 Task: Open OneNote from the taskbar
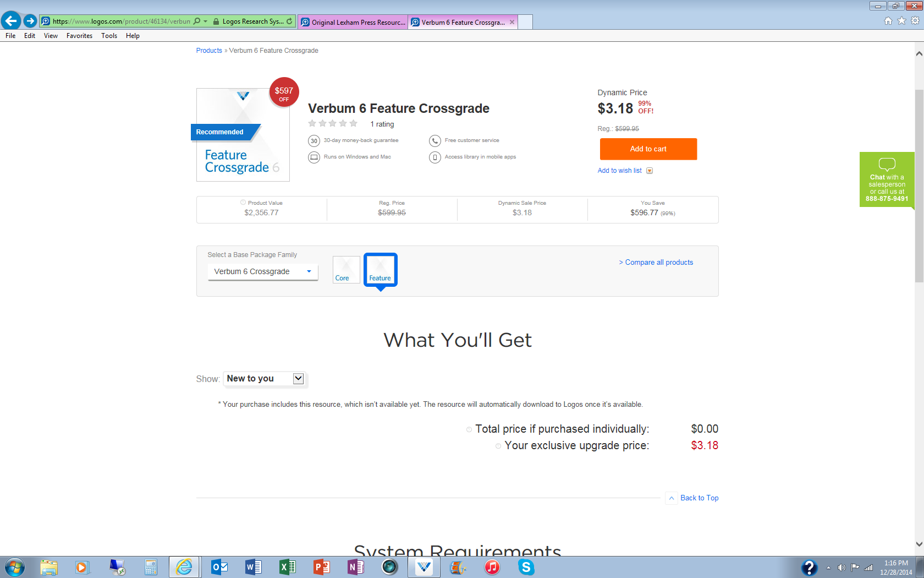click(x=356, y=567)
